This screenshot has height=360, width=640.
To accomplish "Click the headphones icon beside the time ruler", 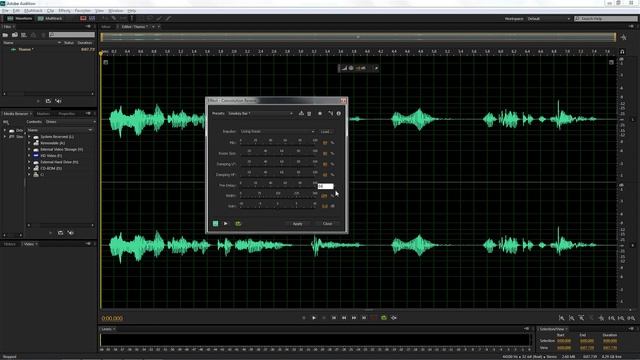I will (622, 52).
